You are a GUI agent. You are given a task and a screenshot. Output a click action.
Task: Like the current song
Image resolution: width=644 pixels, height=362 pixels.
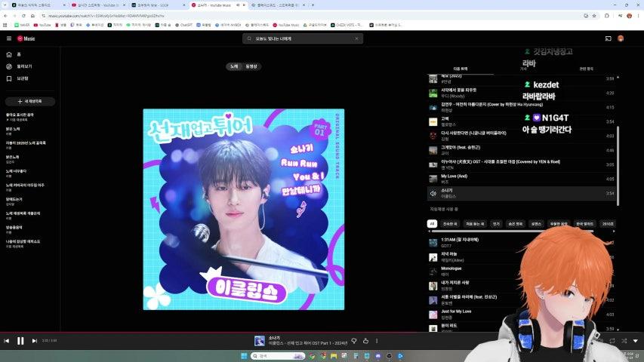point(365,341)
